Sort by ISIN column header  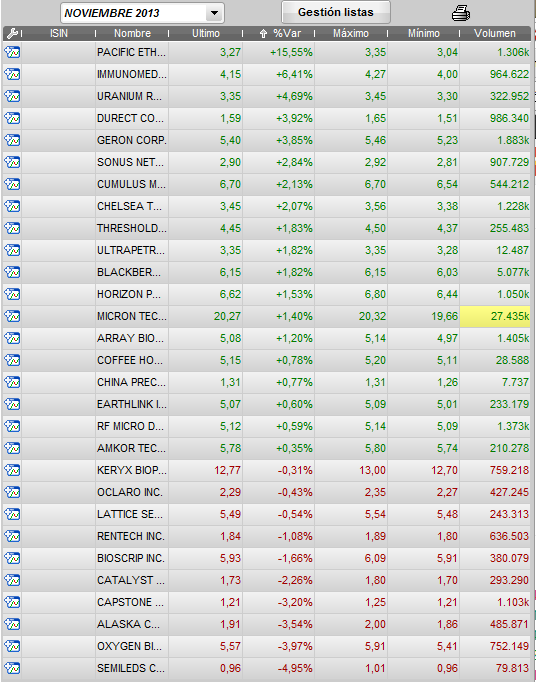(59, 33)
